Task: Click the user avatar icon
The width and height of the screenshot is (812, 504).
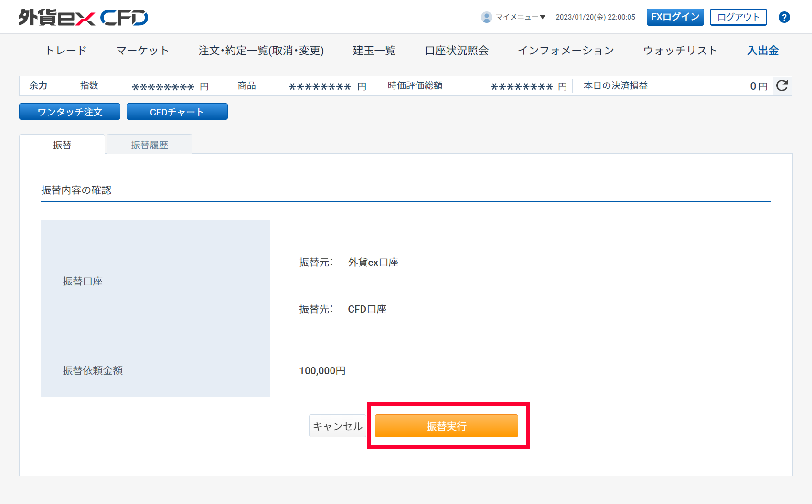Action: [486, 17]
